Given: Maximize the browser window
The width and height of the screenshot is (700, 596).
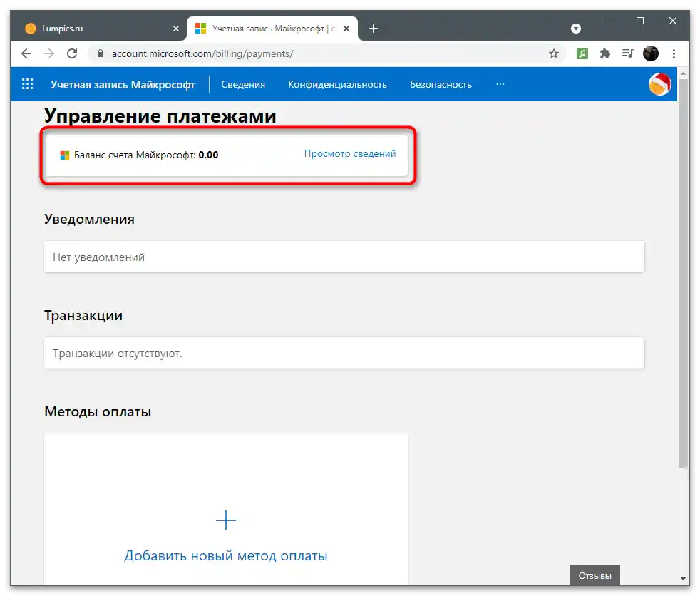Looking at the screenshot, I should tap(639, 21).
